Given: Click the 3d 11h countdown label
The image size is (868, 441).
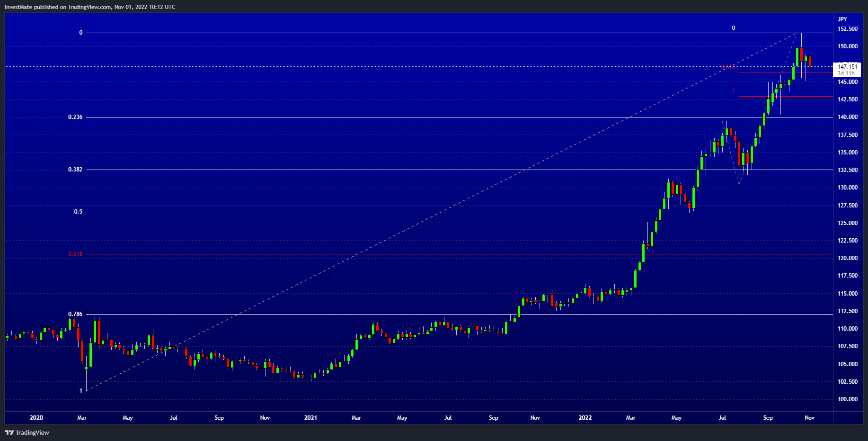Looking at the screenshot, I should (x=846, y=73).
